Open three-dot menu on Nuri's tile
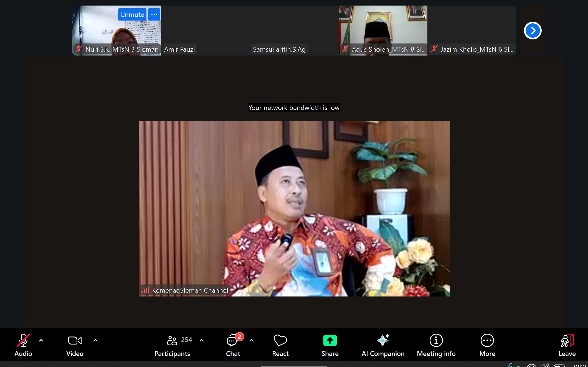Viewport: 588px width, 367px height. tap(154, 14)
